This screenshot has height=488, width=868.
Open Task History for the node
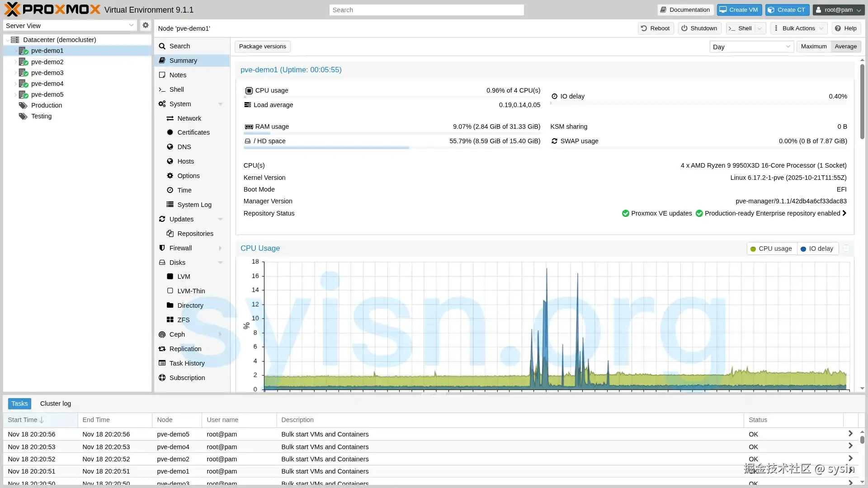coord(187,363)
